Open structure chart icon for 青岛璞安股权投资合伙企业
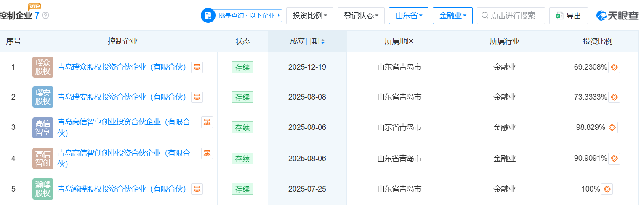This screenshot has width=644, height=205. click(197, 97)
